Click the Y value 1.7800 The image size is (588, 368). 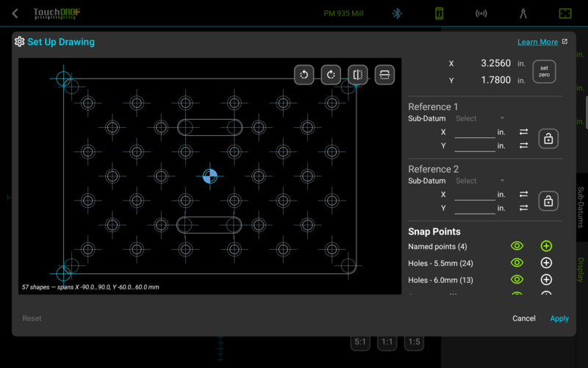pos(495,80)
